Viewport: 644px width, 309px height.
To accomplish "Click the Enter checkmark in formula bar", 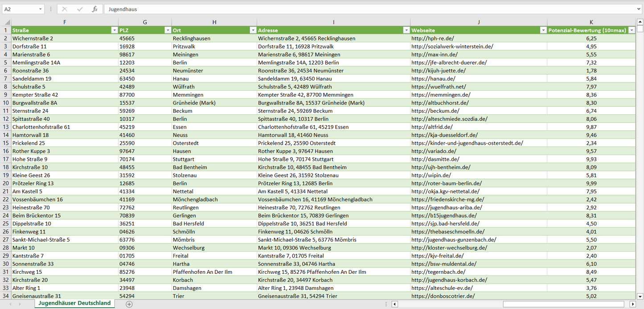I will (80, 9).
